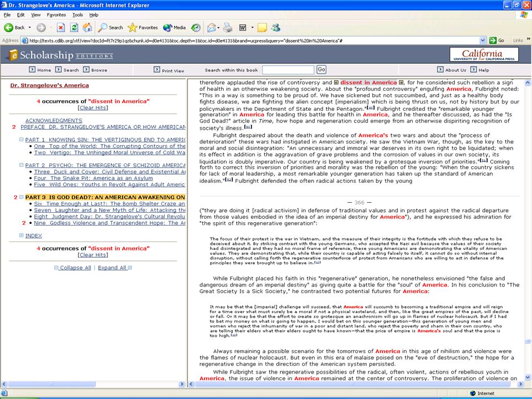Click the Browse navigation link

(95, 70)
